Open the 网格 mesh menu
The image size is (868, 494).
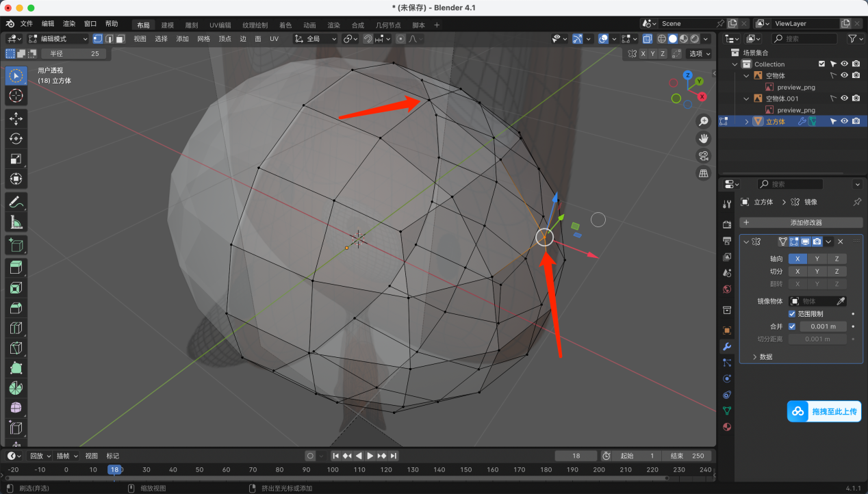coord(203,39)
